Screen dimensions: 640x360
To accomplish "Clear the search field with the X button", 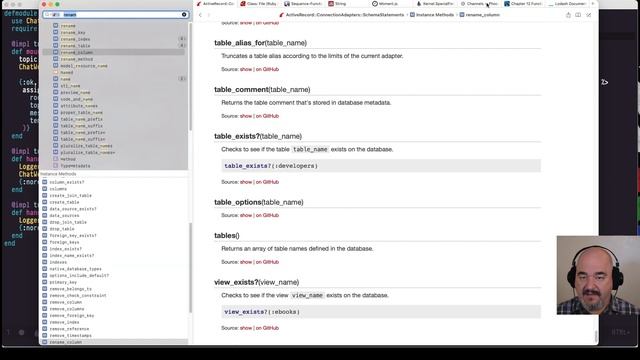I will 184,15.
